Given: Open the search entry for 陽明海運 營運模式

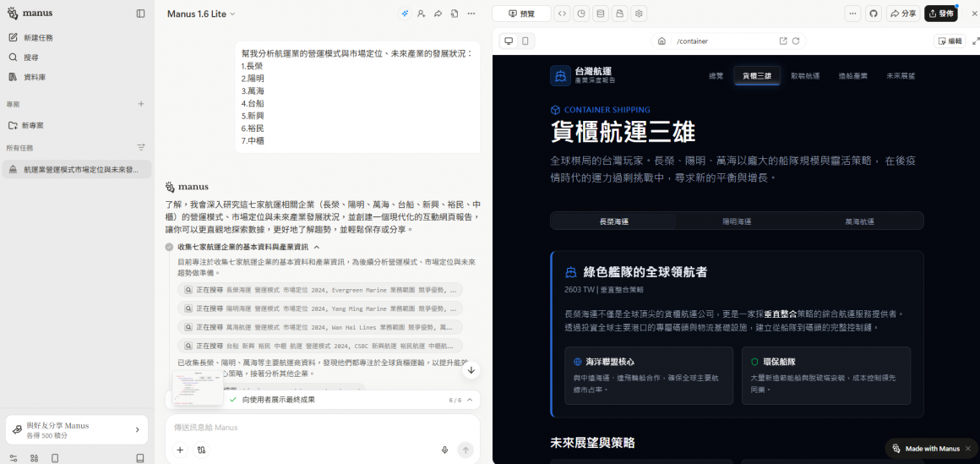Looking at the screenshot, I should click(320, 308).
